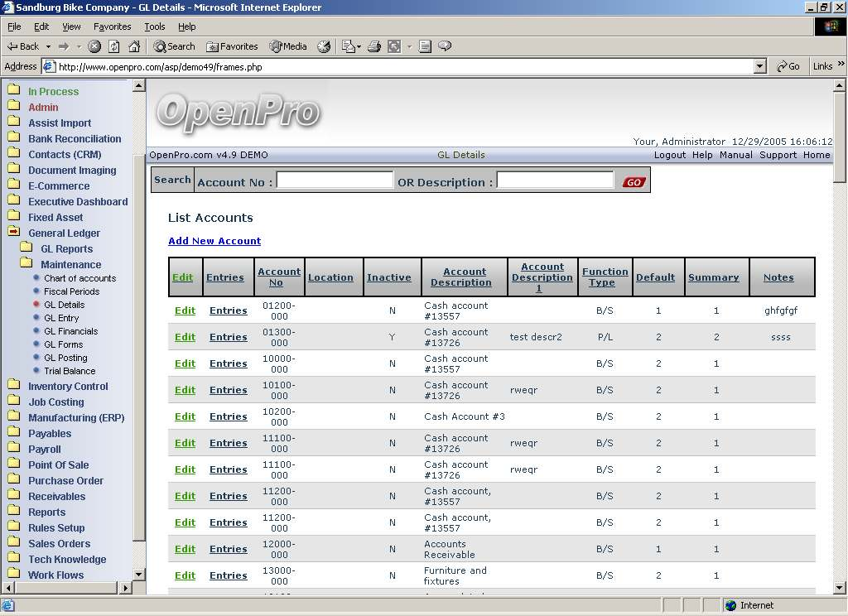
Task: Open the History icon in toolbar
Action: [324, 46]
